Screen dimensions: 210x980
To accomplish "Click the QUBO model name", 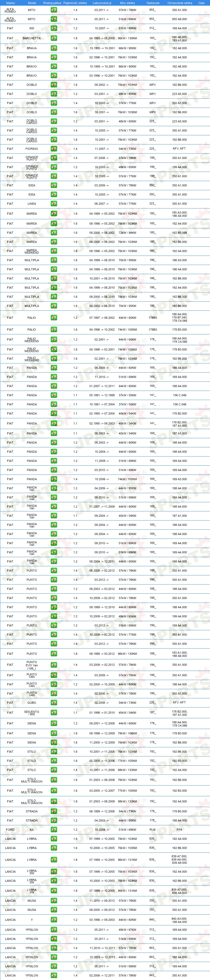I will coord(31,703).
